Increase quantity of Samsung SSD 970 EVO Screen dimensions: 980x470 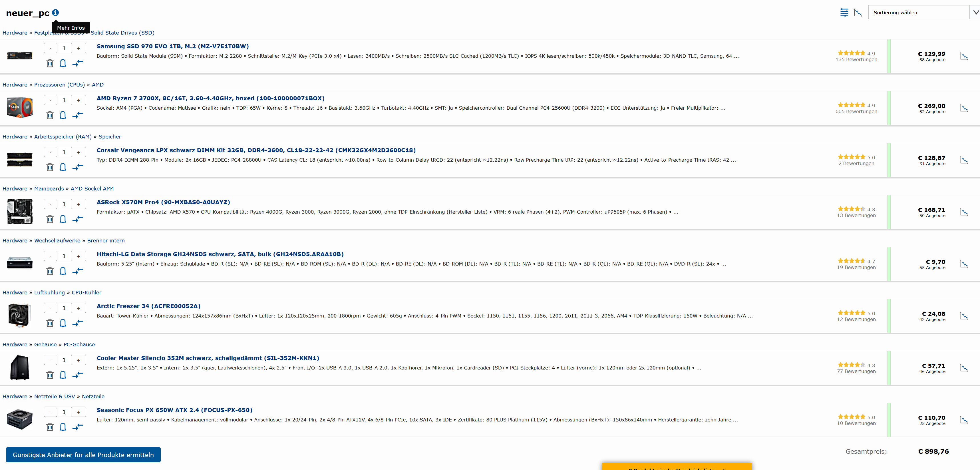click(79, 48)
